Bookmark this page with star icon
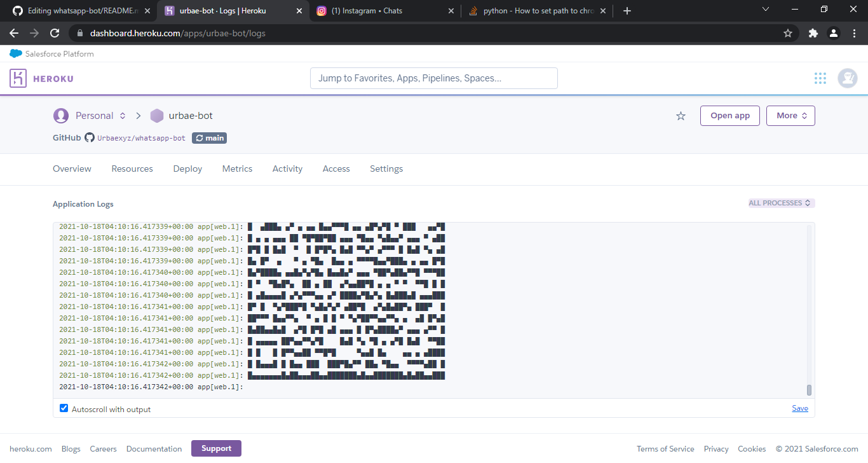 tap(788, 33)
